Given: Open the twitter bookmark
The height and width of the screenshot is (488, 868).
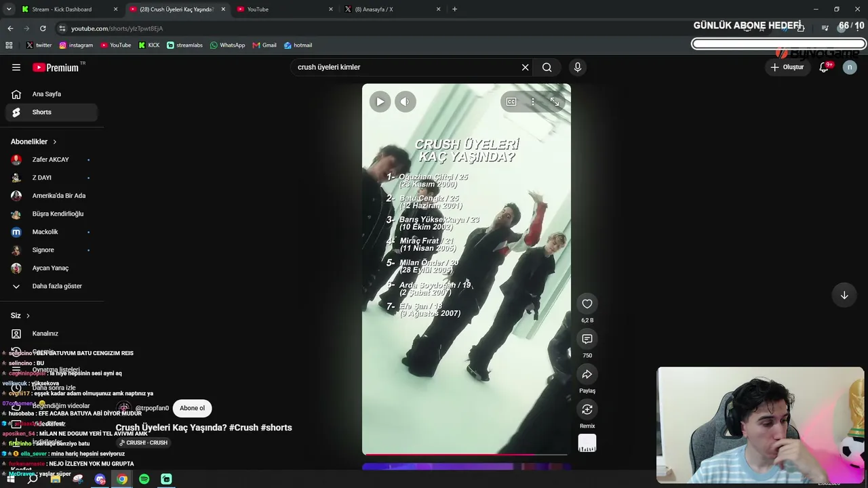Looking at the screenshot, I should [39, 45].
